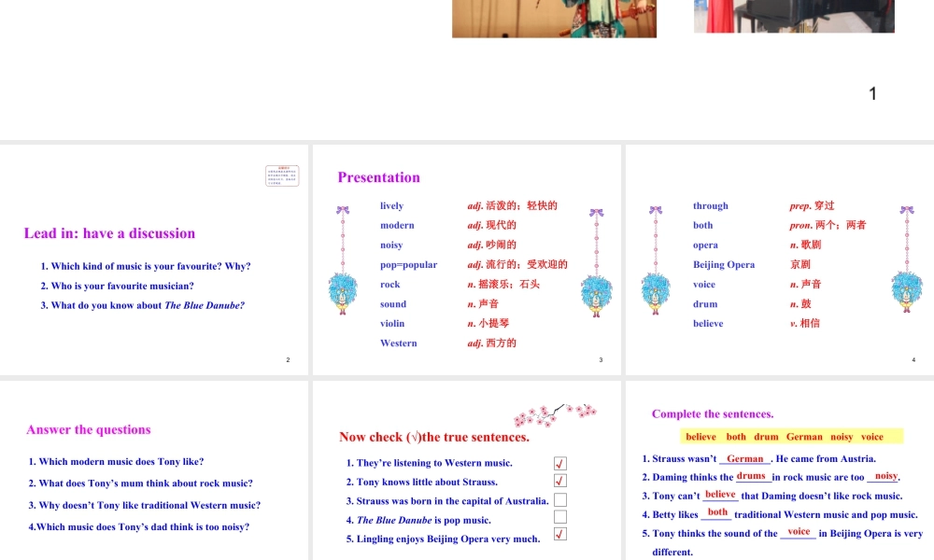Click the 'Presentation' slide heading
Viewport: 934px width, 560px height.
pyautogui.click(x=378, y=177)
